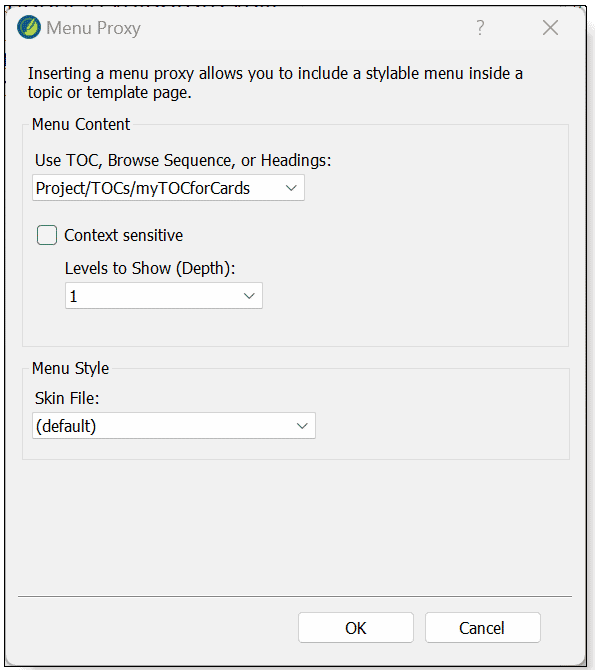Screen dimensions: 595x670
Task: Click the (default) skin file field
Action: [174, 426]
